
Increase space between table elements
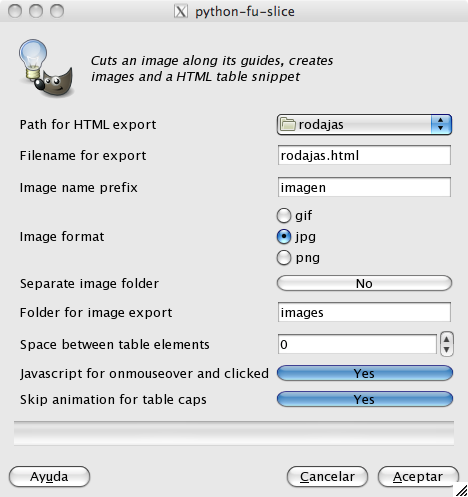[447, 339]
